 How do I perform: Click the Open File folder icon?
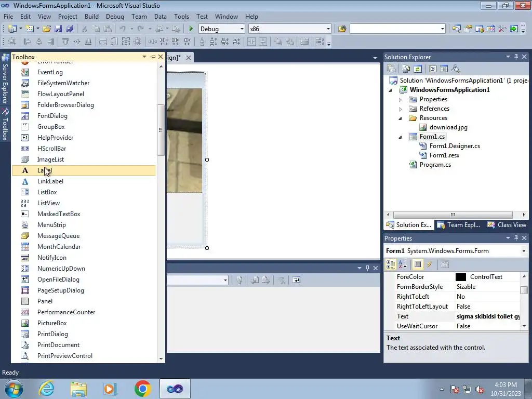click(47, 29)
